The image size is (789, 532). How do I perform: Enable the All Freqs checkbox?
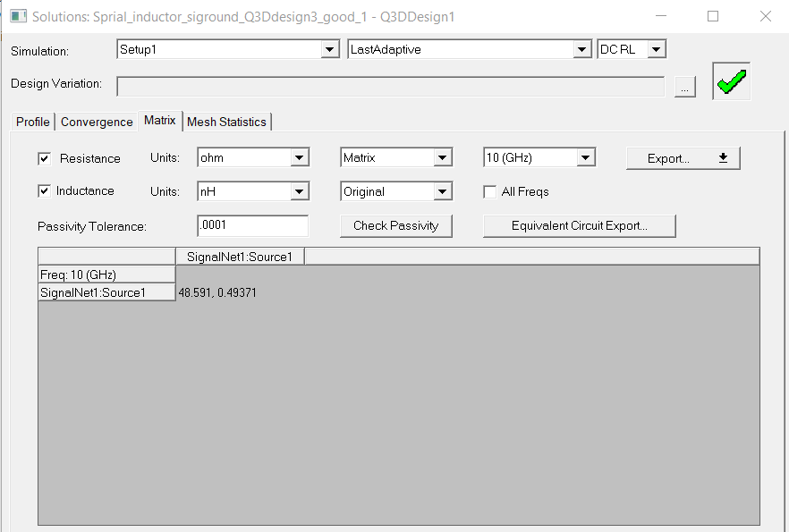click(490, 192)
